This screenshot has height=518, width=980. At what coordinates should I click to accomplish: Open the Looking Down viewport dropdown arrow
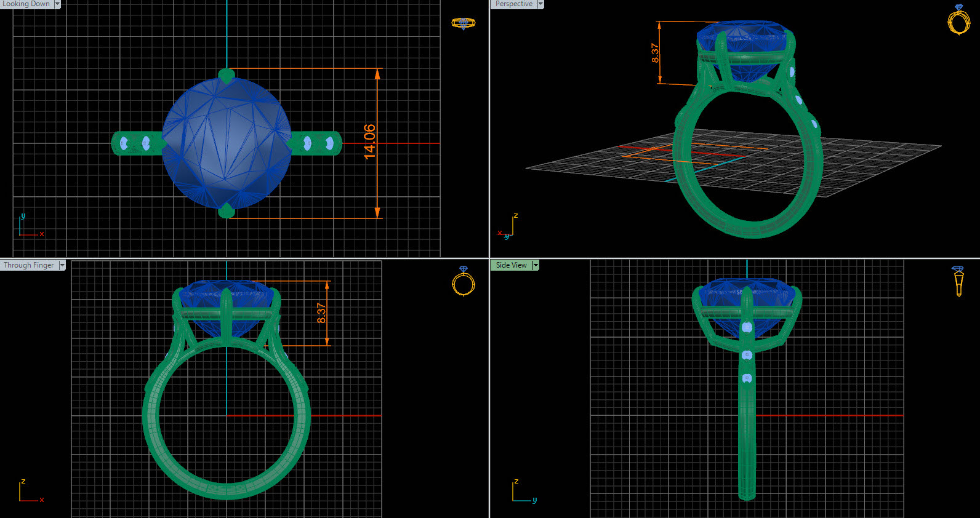pyautogui.click(x=58, y=4)
